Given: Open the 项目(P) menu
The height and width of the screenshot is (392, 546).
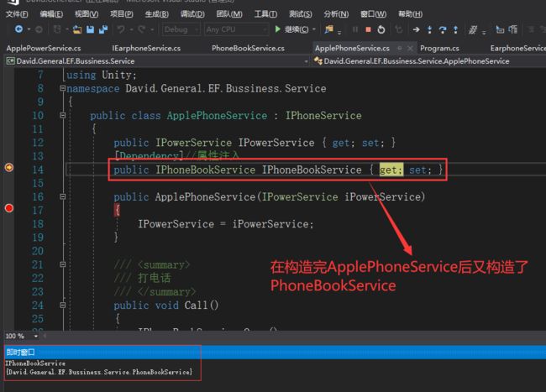Looking at the screenshot, I should [122, 14].
